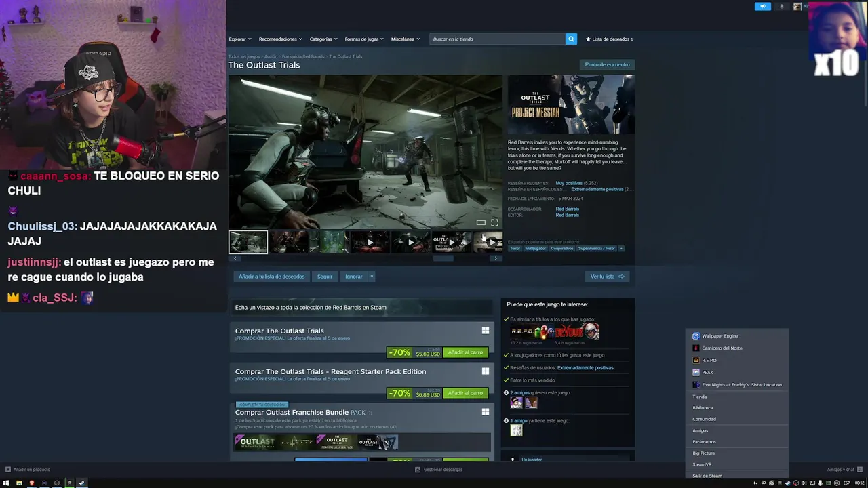Image resolution: width=868 pixels, height=488 pixels.
Task: Click the Cooperativos tag
Action: 562,249
